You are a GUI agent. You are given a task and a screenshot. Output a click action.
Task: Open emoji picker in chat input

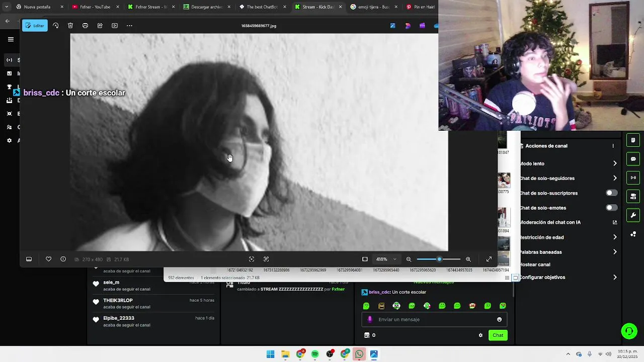499,319
